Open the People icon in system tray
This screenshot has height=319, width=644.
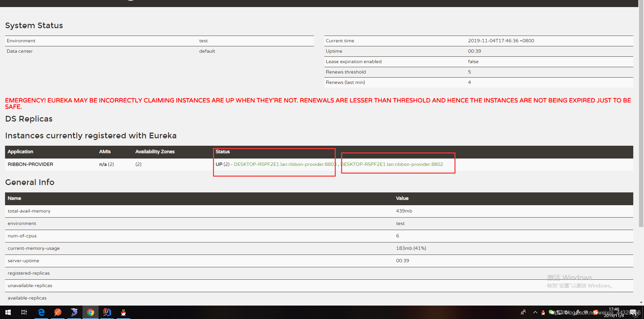pos(523,312)
